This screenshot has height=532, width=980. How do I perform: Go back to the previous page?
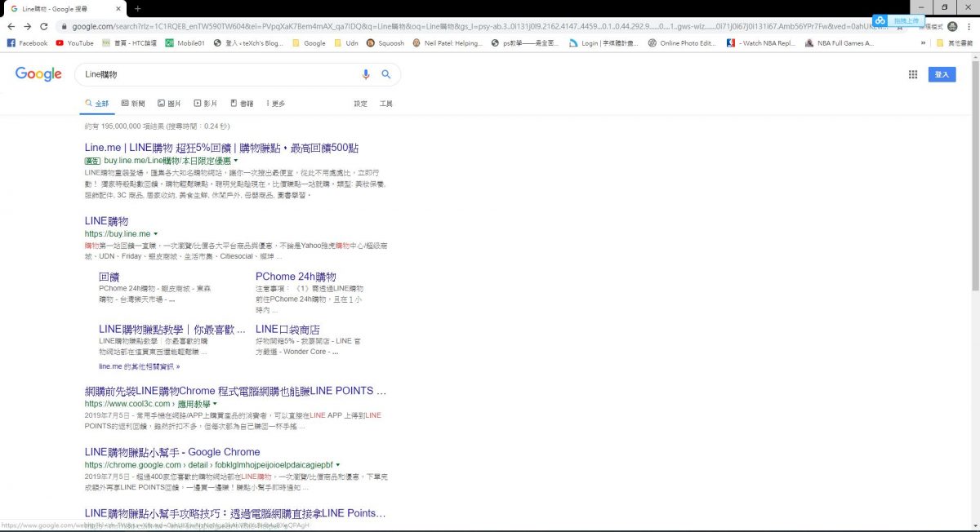(11, 26)
